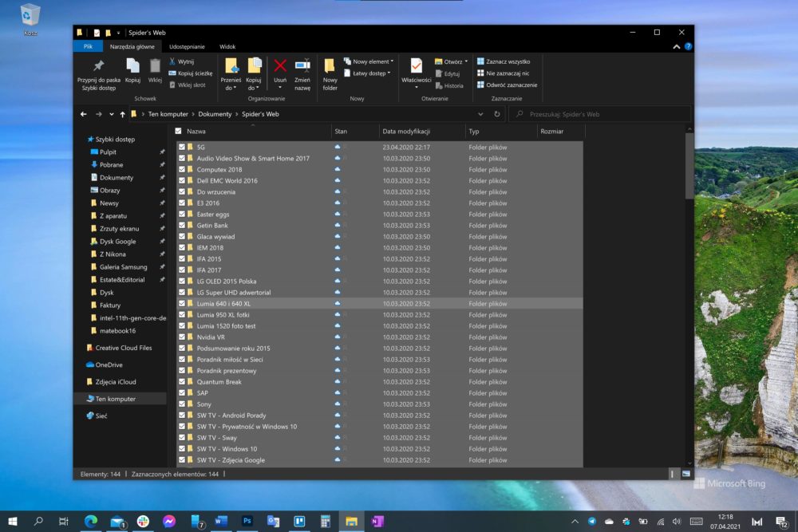The height and width of the screenshot is (532, 798).
Task: Collapse the ribbon with the chevron
Action: pos(677,46)
